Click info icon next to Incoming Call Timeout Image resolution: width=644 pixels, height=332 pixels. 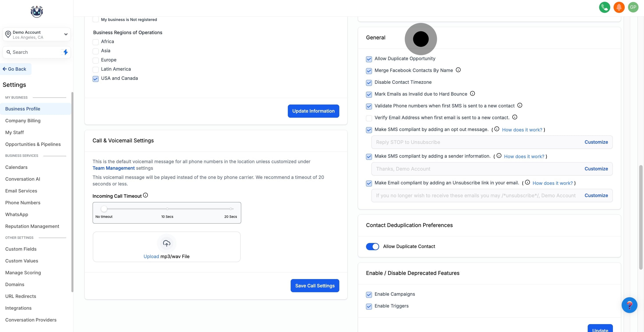(x=145, y=195)
